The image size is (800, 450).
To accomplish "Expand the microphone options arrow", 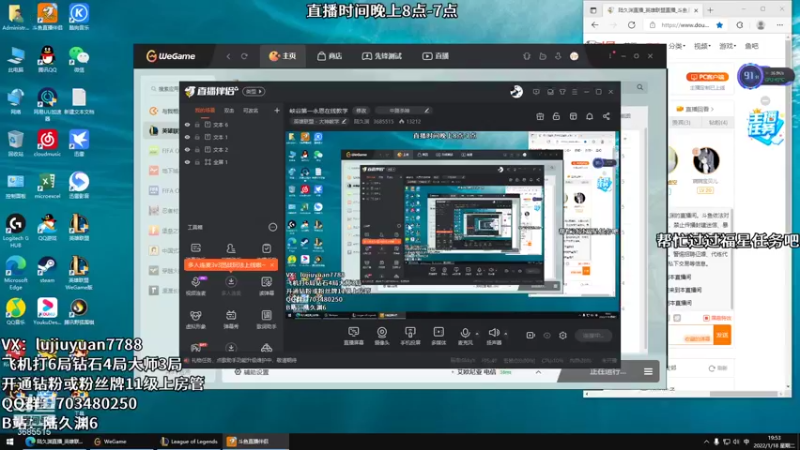I will pos(477,334).
